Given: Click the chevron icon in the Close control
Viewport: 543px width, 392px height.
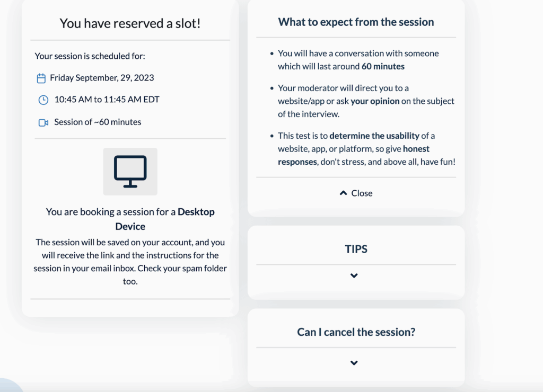Looking at the screenshot, I should (344, 193).
